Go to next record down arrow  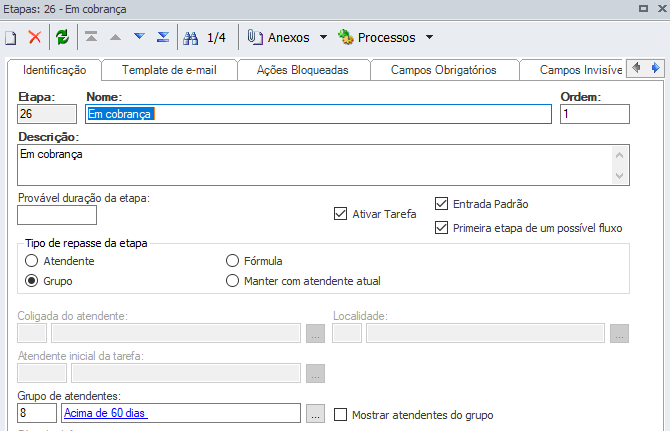tap(139, 36)
